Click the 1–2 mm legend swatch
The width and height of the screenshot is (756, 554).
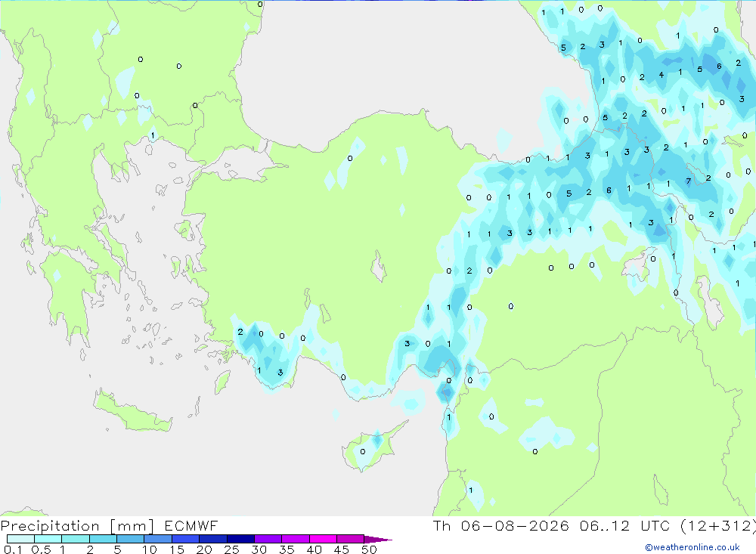[x=75, y=539]
